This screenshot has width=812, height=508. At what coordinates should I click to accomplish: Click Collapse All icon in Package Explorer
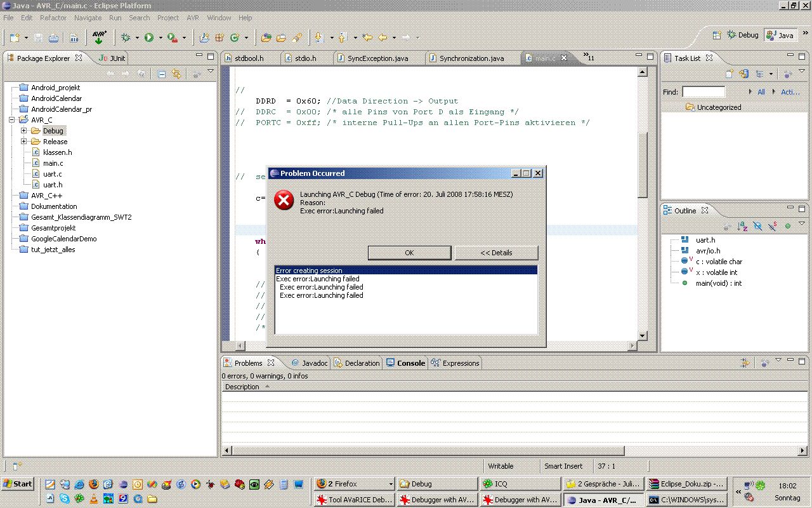(162, 74)
